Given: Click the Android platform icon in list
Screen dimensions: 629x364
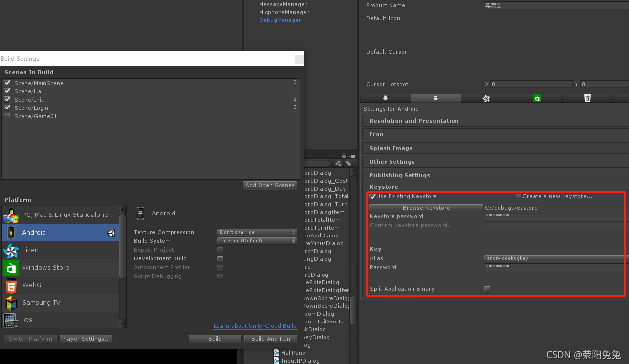Looking at the screenshot, I should click(x=11, y=233).
